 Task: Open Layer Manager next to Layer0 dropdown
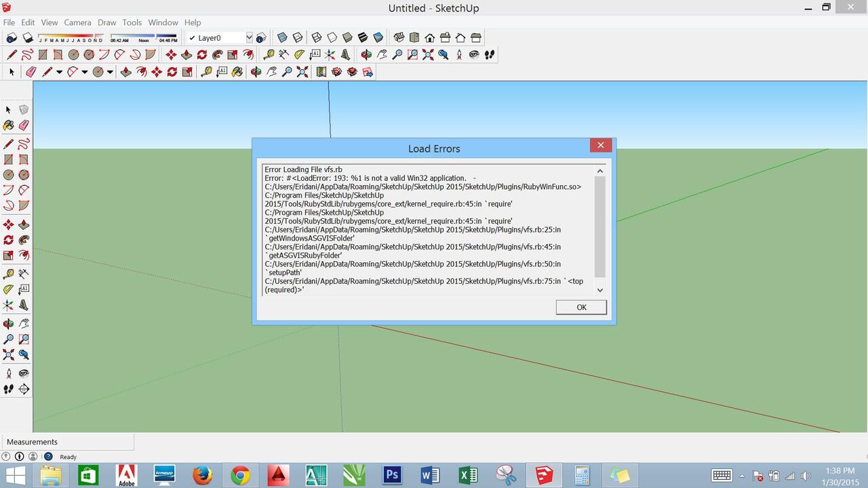coord(261,38)
